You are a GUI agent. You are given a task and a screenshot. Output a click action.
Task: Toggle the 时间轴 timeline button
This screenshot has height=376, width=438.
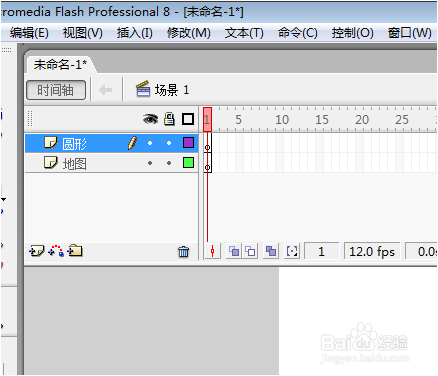[x=56, y=90]
